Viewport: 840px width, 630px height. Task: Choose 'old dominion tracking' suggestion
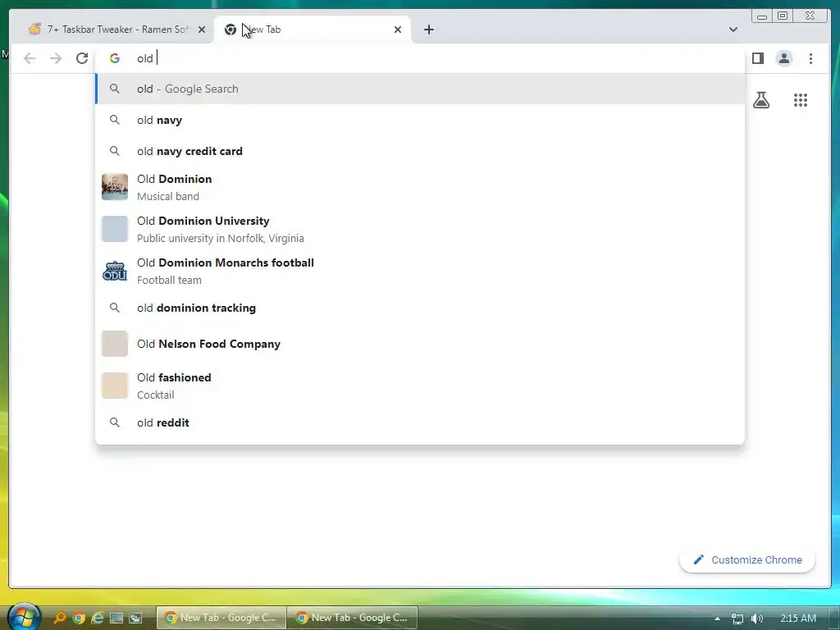pos(420,308)
